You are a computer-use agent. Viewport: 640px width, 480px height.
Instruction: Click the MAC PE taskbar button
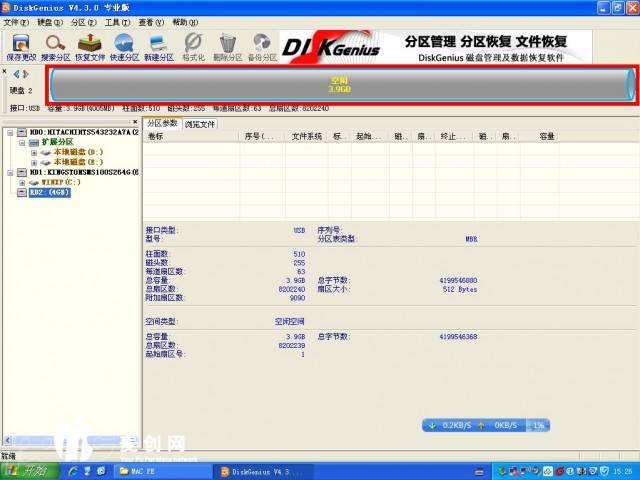[150, 470]
